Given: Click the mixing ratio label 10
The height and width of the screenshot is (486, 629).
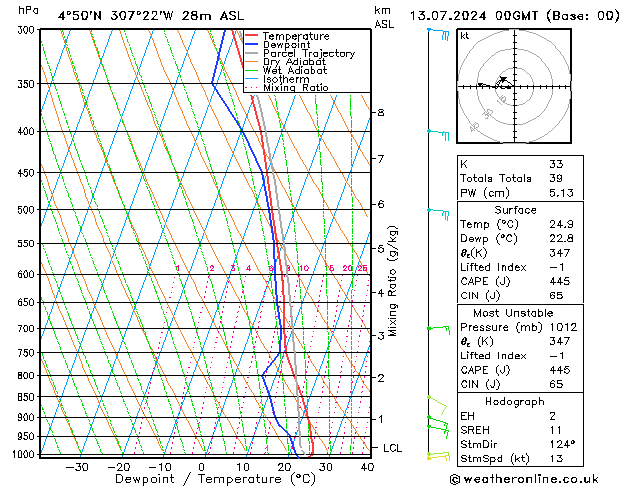Looking at the screenshot, I should coord(304,268).
